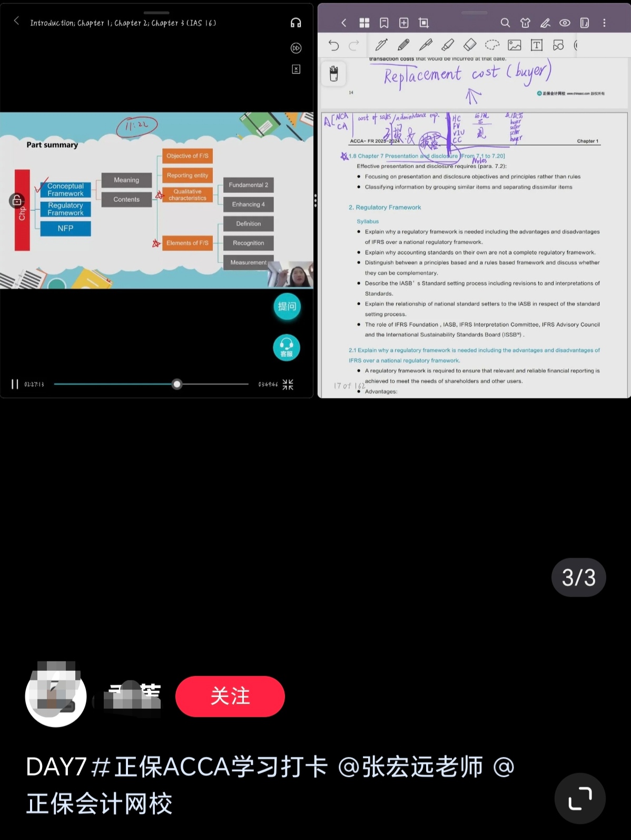Screen dimensions: 631x840
Task: Select the pencil tool
Action: click(403, 45)
